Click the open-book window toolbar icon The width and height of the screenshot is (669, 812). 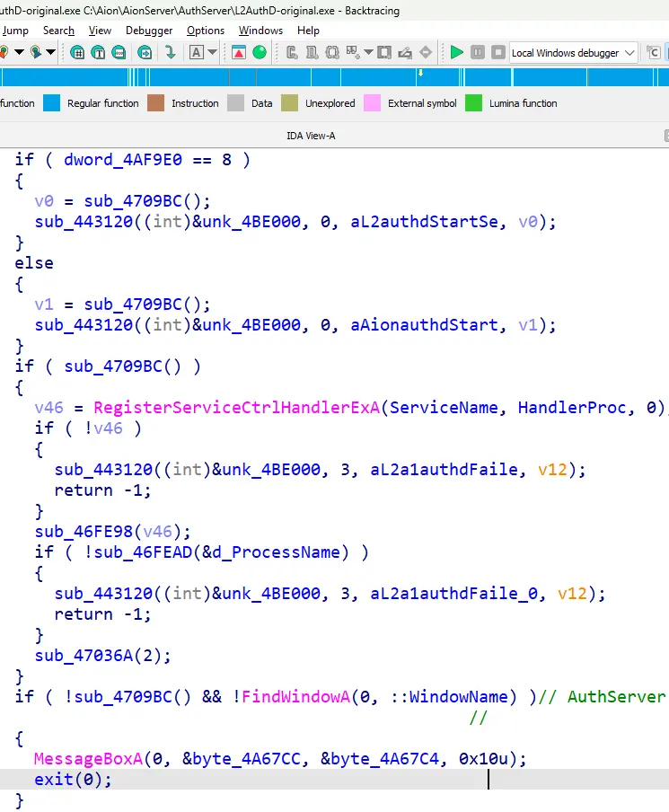pos(384,52)
